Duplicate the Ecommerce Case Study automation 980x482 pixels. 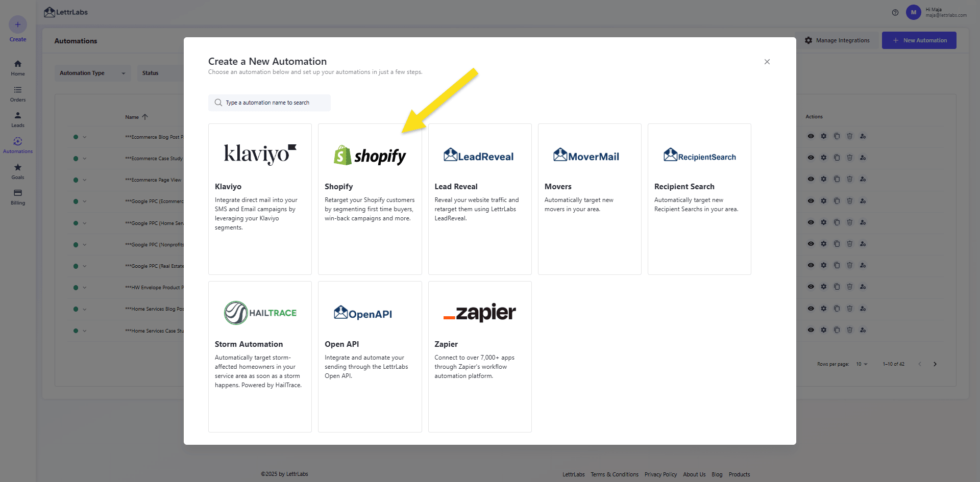pyautogui.click(x=837, y=158)
